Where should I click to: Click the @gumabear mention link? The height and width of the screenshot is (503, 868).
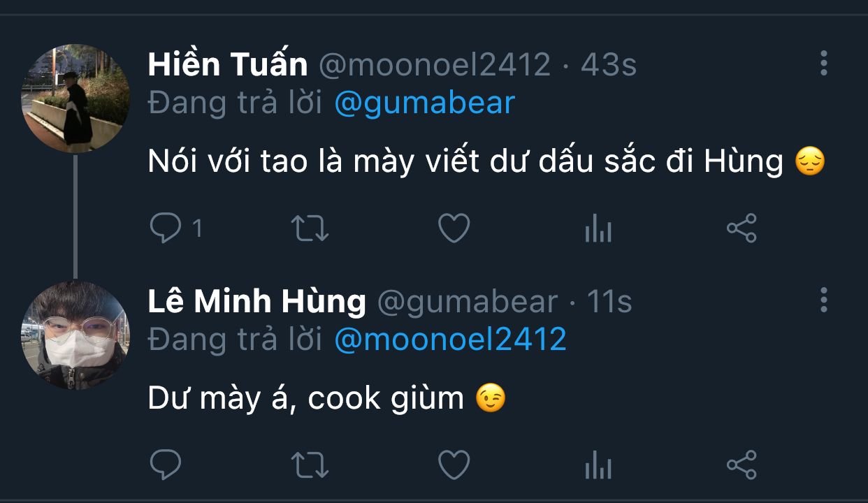(x=424, y=103)
